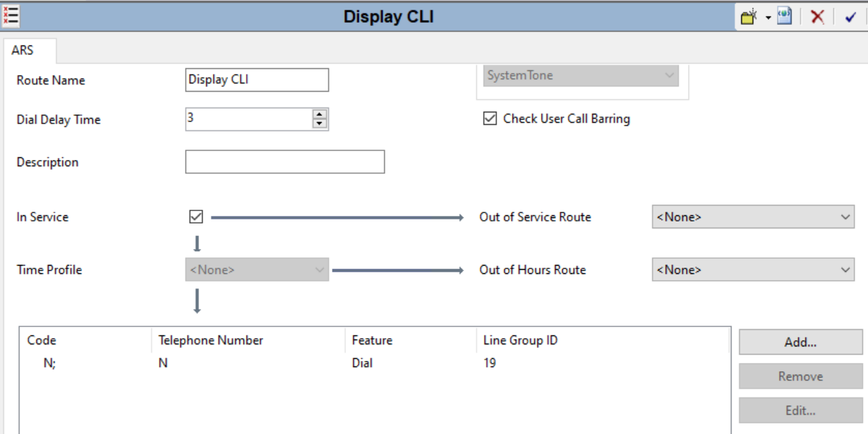Click the Code column header
The height and width of the screenshot is (434, 868).
(85, 340)
